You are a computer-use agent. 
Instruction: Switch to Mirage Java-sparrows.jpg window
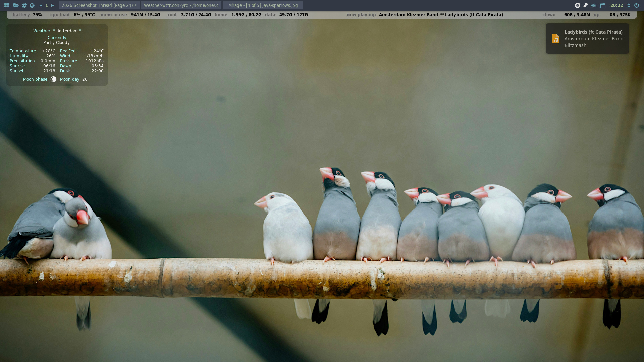pos(263,5)
